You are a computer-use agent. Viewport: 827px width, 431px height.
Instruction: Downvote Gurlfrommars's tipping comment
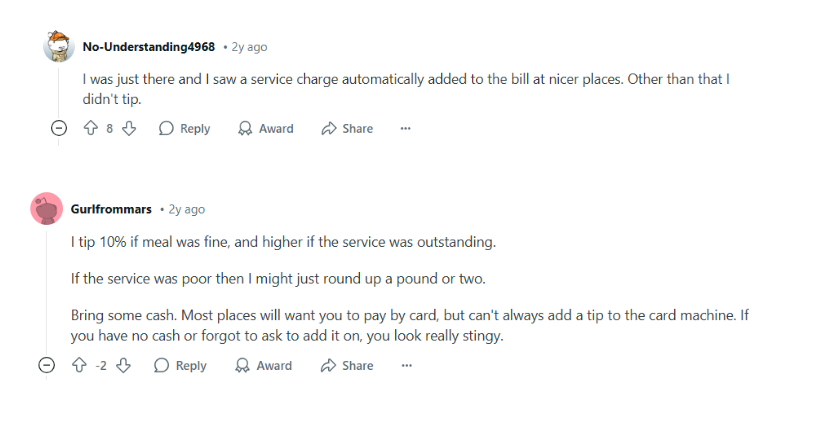tap(124, 366)
